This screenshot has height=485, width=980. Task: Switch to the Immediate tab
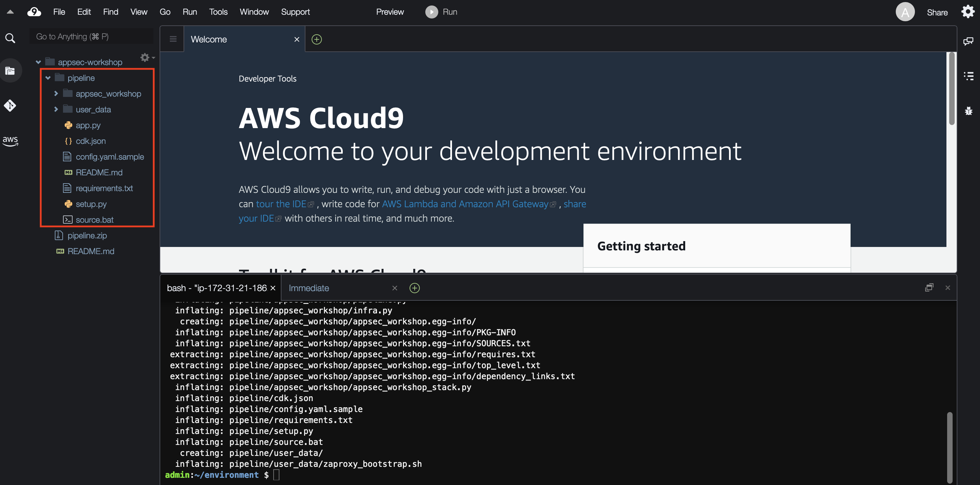pos(342,288)
